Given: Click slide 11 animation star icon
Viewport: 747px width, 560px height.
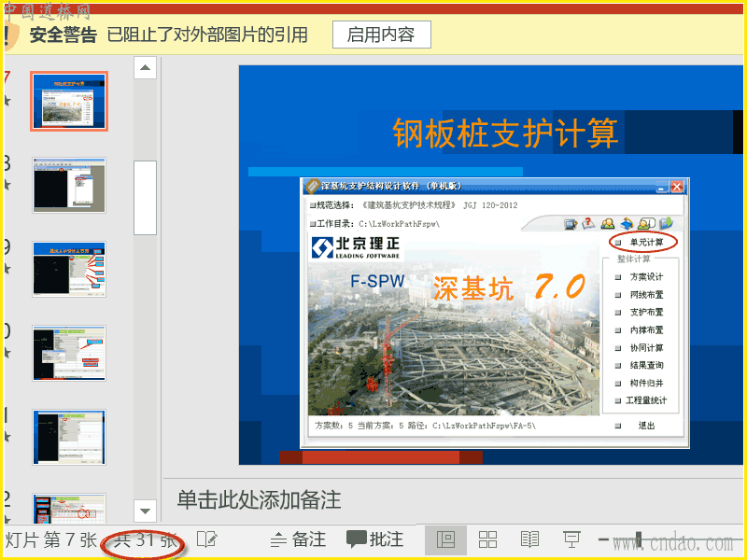Looking at the screenshot, I should point(7,437).
